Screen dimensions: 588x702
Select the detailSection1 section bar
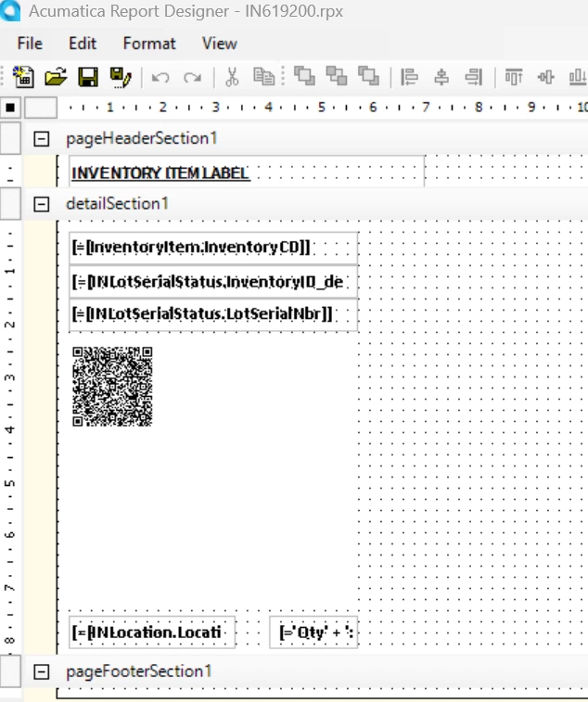[305, 204]
